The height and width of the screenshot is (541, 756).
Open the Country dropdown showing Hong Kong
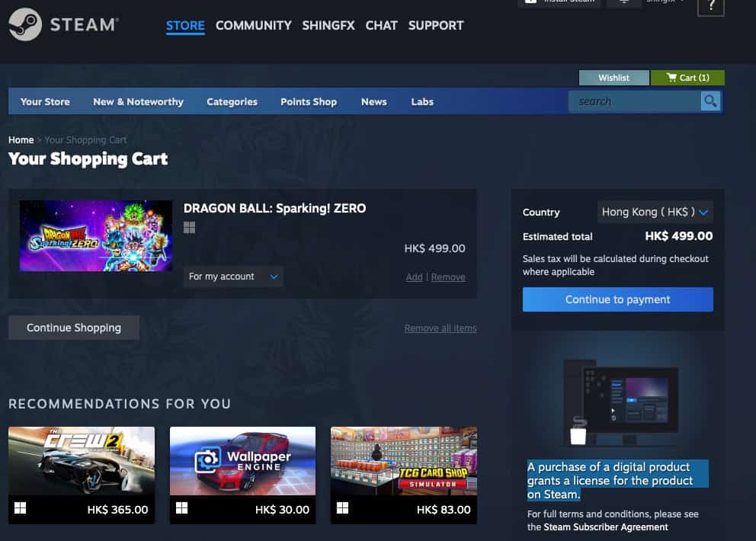point(655,212)
